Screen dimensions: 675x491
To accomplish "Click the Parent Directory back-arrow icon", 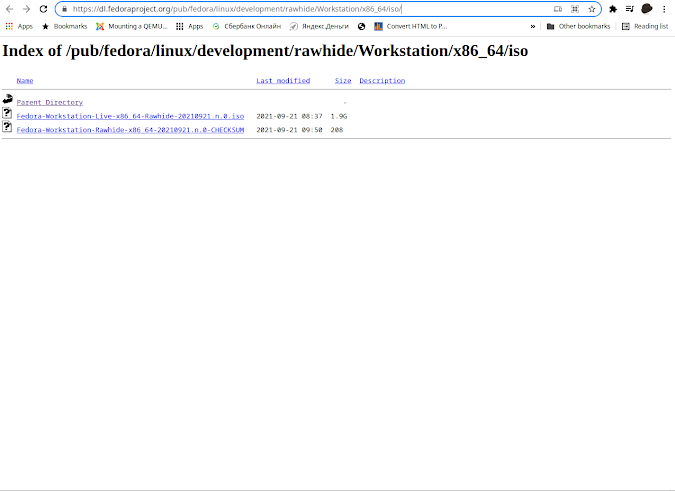I will [7, 99].
